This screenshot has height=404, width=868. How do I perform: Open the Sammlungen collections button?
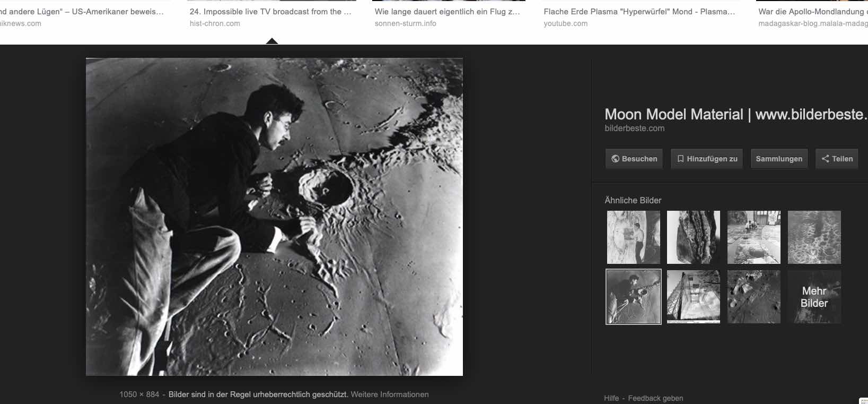(x=779, y=159)
